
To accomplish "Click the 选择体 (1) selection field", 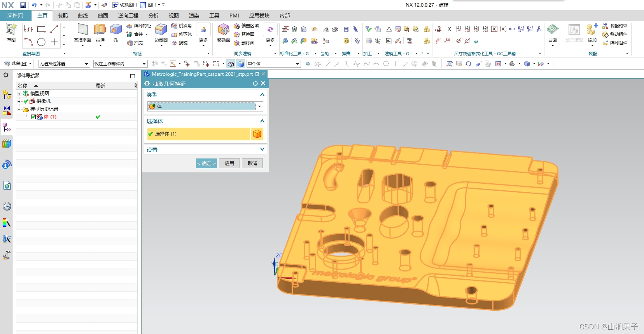I will click(x=198, y=134).
